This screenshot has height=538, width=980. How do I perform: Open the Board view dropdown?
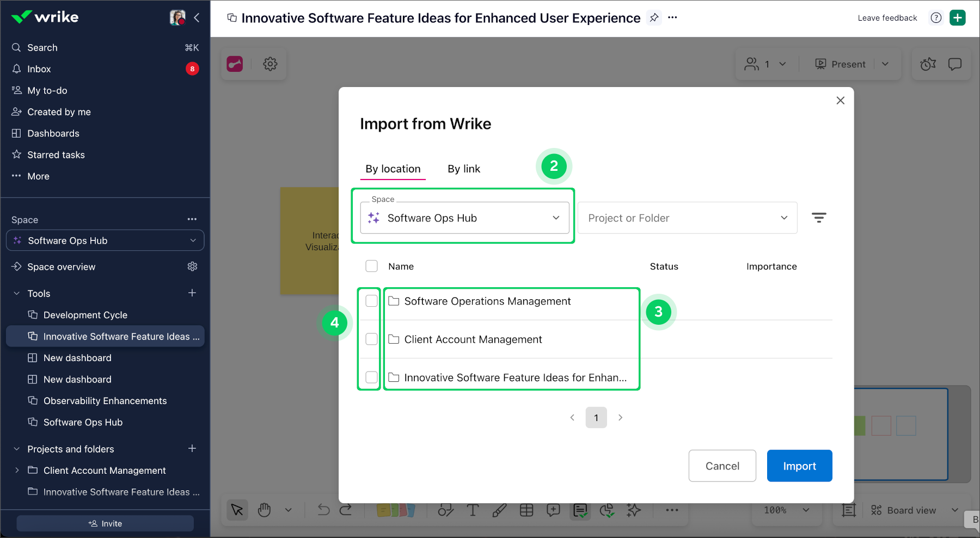(915, 510)
